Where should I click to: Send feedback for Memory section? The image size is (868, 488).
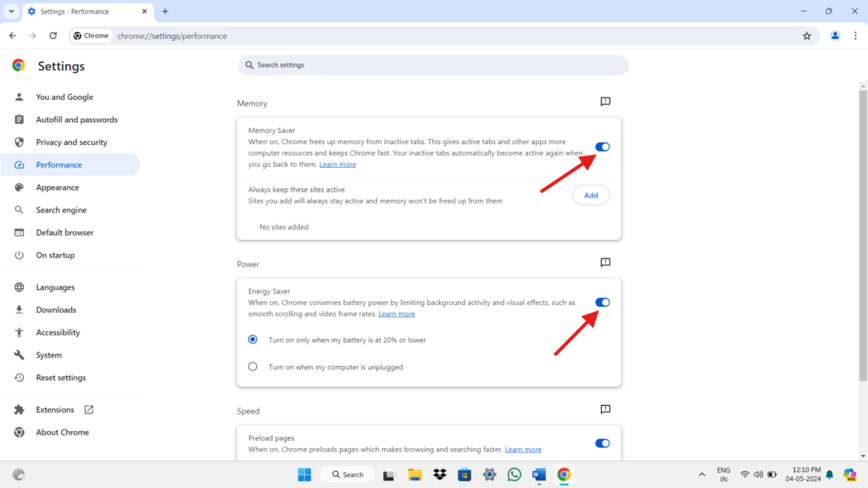[x=605, y=102]
